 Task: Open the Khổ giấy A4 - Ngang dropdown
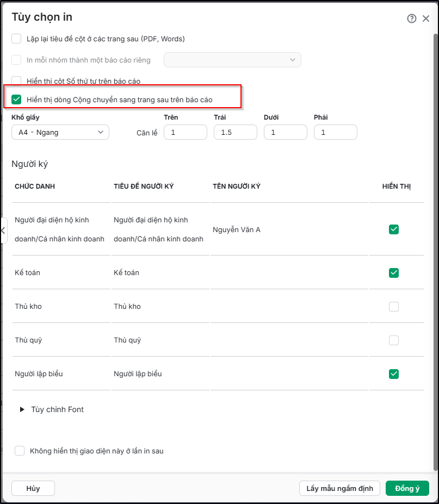click(x=60, y=132)
